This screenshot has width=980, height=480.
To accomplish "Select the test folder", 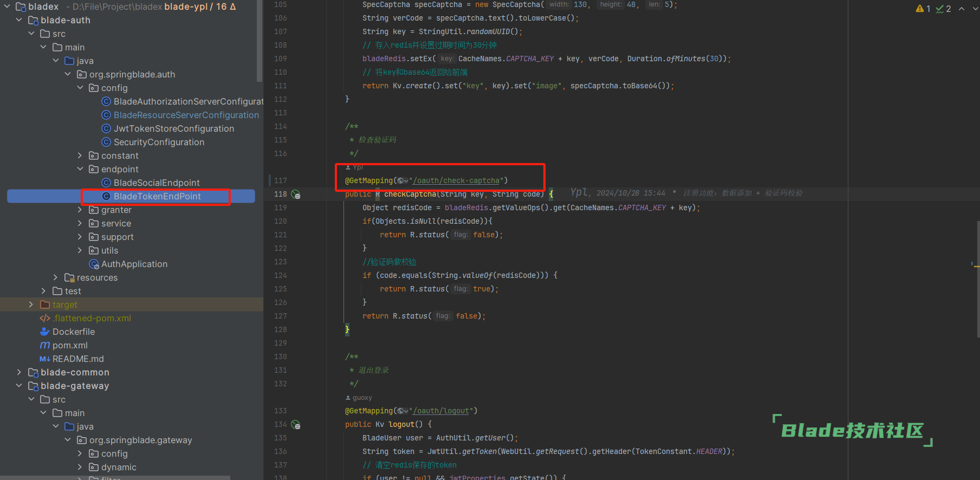I will 73,291.
